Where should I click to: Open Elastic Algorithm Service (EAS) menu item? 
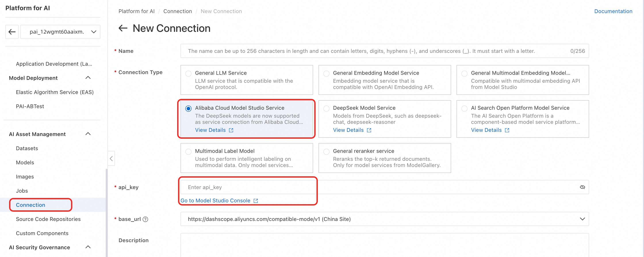click(55, 92)
